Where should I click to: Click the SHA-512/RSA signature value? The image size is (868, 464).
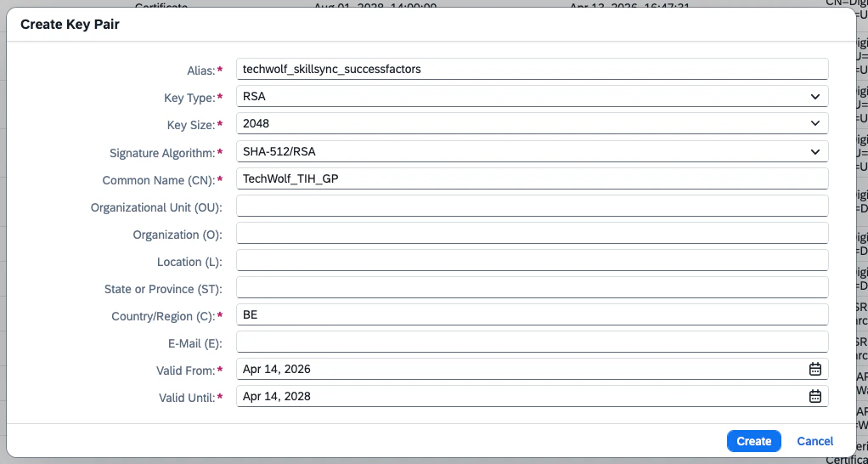pyautogui.click(x=279, y=151)
